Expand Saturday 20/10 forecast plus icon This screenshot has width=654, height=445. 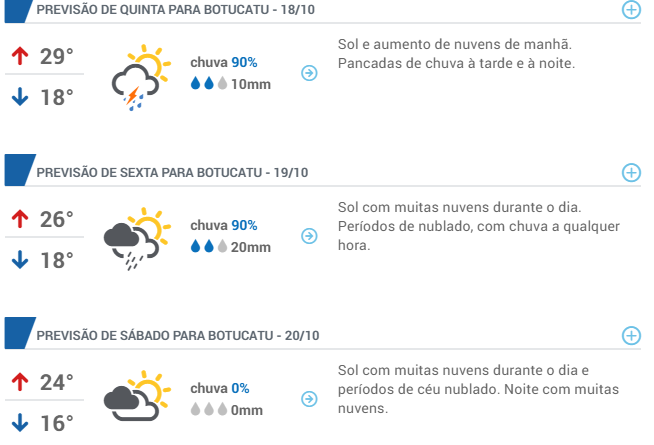[x=631, y=335]
